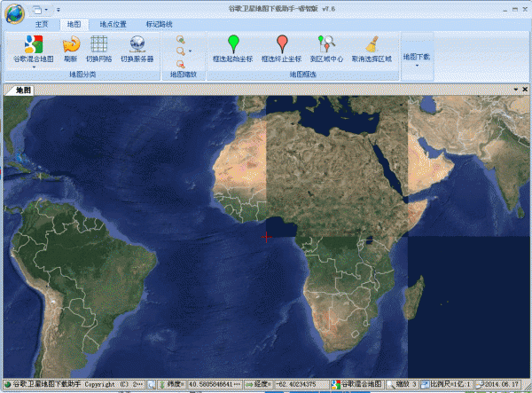Click the 刷新 refresh icon

pyautogui.click(x=71, y=44)
